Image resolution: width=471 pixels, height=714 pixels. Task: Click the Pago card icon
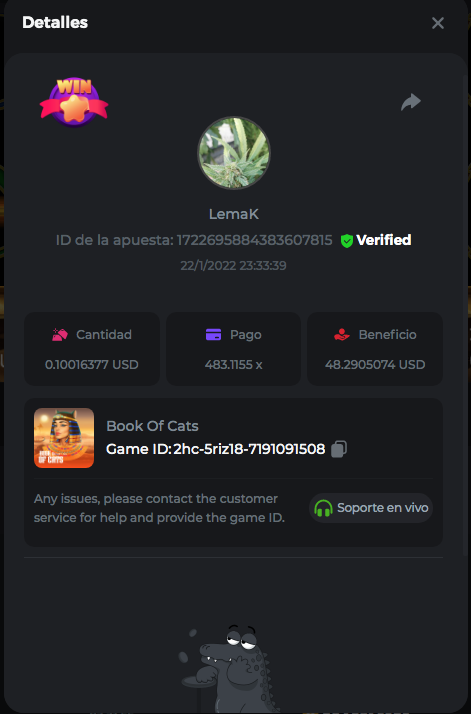click(x=214, y=335)
